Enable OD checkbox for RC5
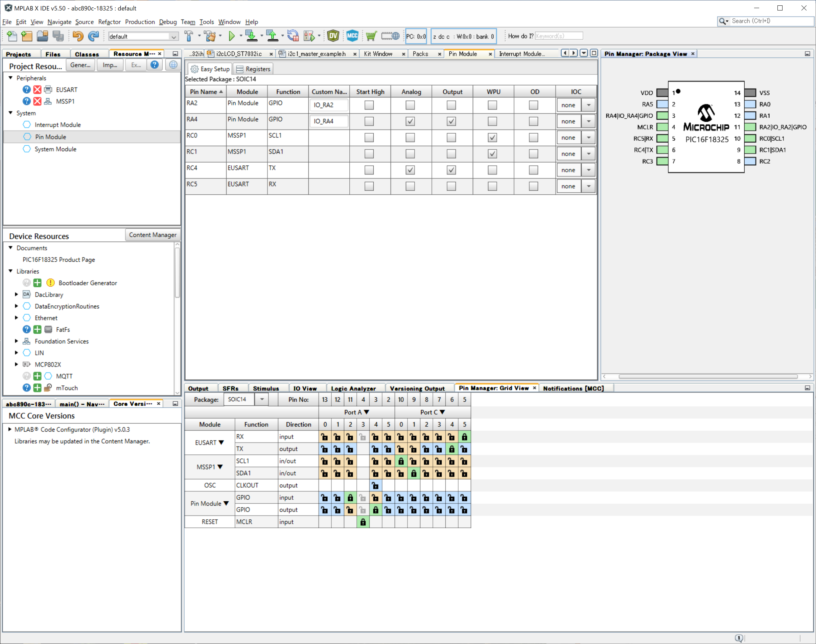 coord(534,186)
